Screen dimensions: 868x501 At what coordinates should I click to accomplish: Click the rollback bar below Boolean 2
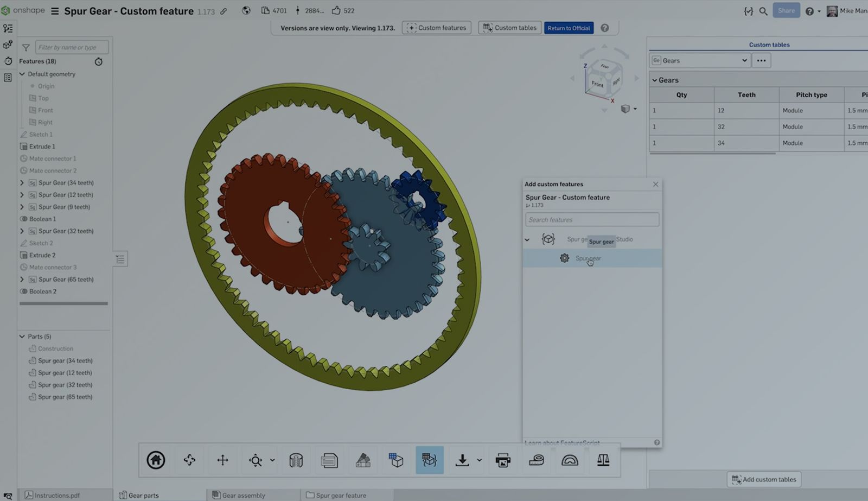pos(63,303)
